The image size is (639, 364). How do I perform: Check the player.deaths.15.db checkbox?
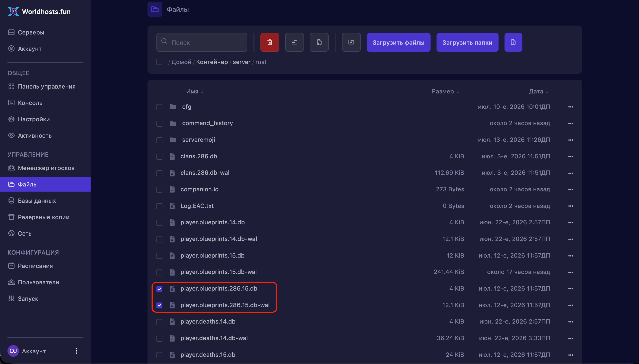tap(159, 355)
